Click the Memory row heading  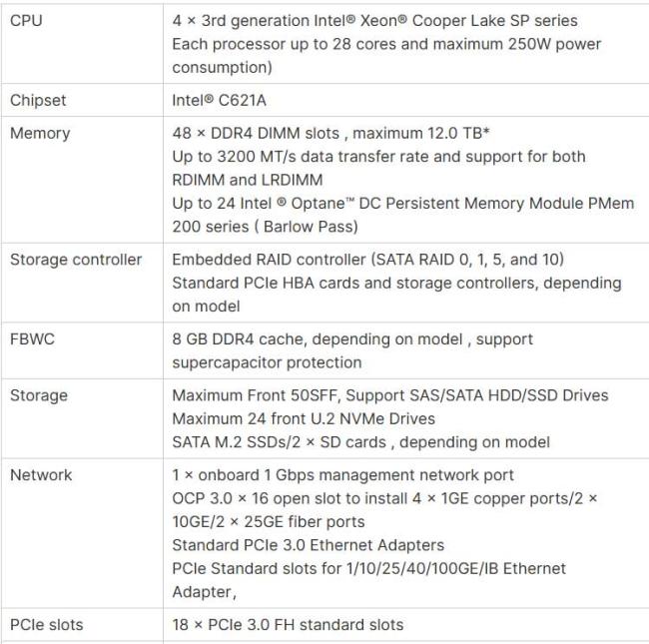[x=40, y=133]
